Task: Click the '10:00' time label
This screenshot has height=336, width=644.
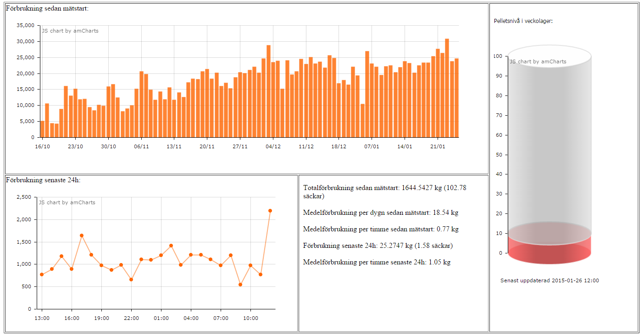Action: 250,318
